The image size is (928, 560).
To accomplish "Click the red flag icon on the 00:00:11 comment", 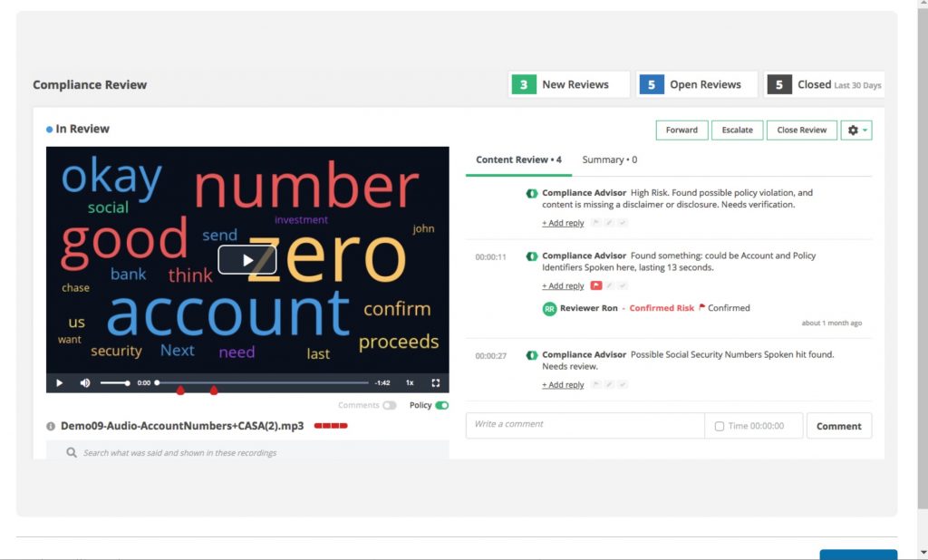I will tap(596, 285).
